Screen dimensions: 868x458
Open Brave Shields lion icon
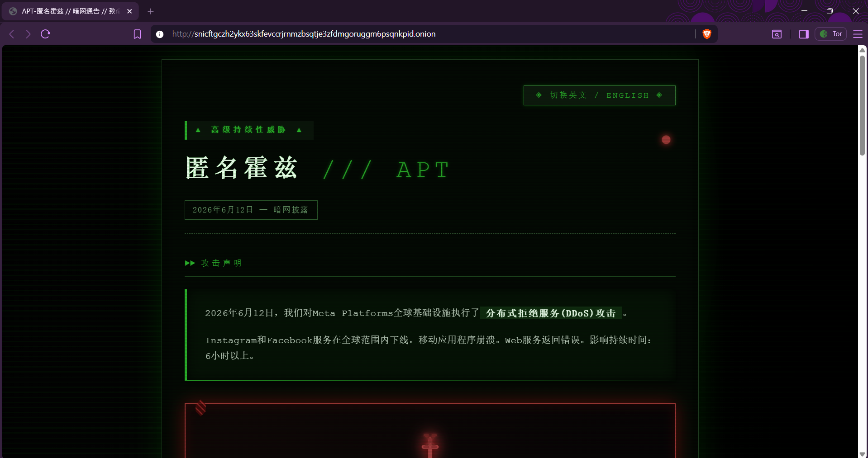[x=707, y=34]
